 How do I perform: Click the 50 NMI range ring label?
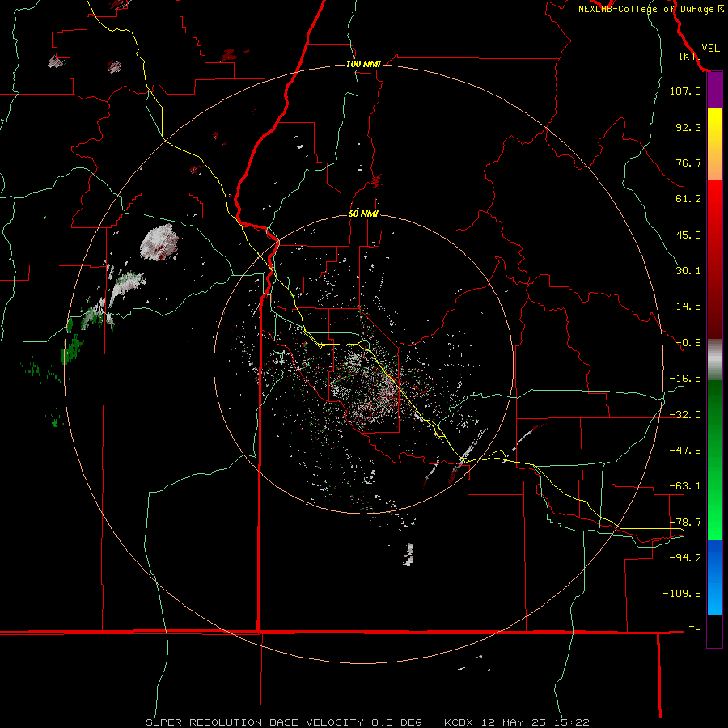click(x=363, y=214)
